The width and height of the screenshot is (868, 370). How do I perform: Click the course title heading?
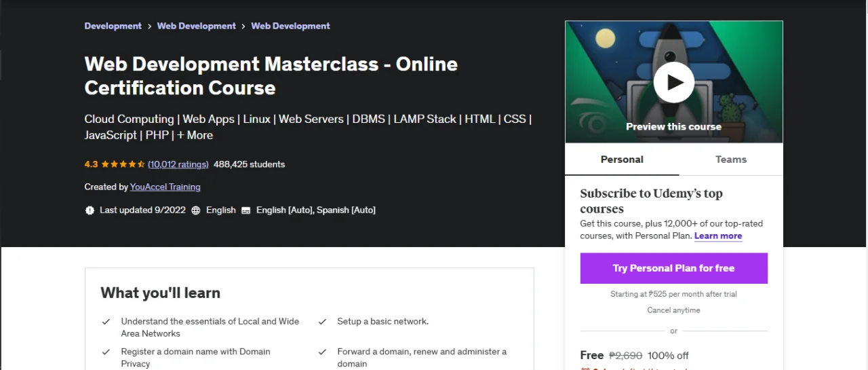point(271,76)
